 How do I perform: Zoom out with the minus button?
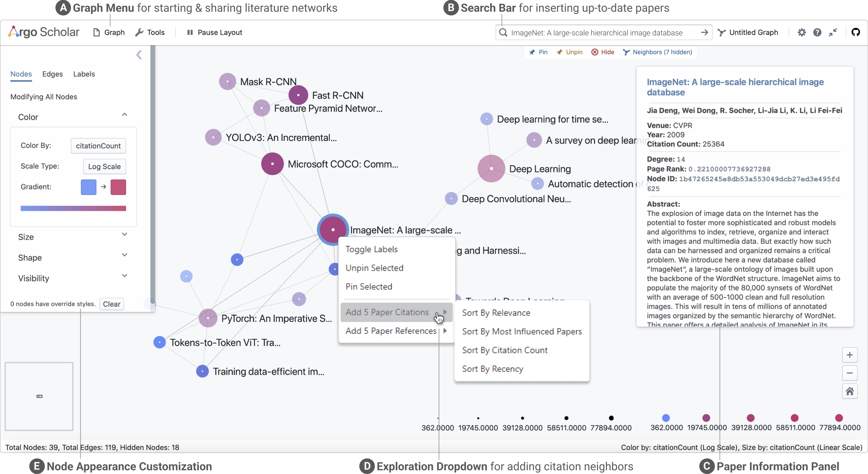(849, 373)
